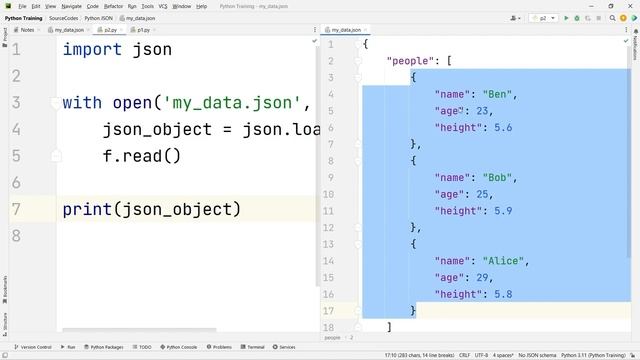640x360 pixels.
Task: Open the Project tool window in the left sidebar
Action: [4, 37]
